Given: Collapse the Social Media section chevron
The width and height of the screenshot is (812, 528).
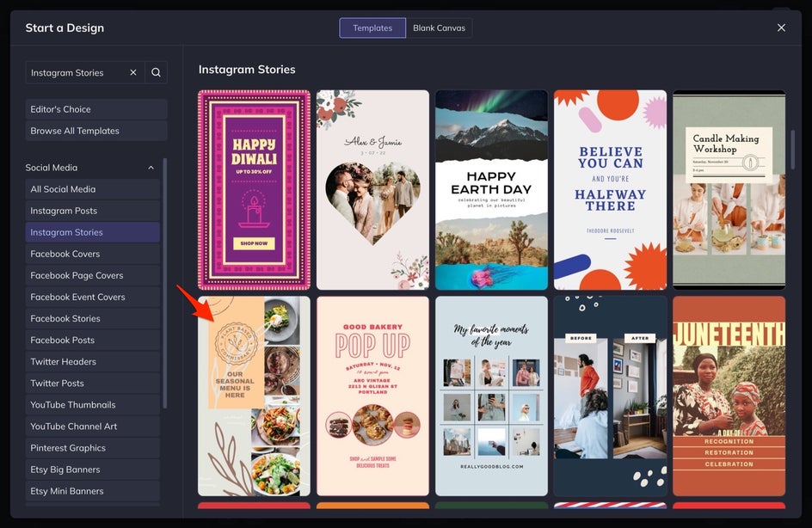Looking at the screenshot, I should coord(151,168).
